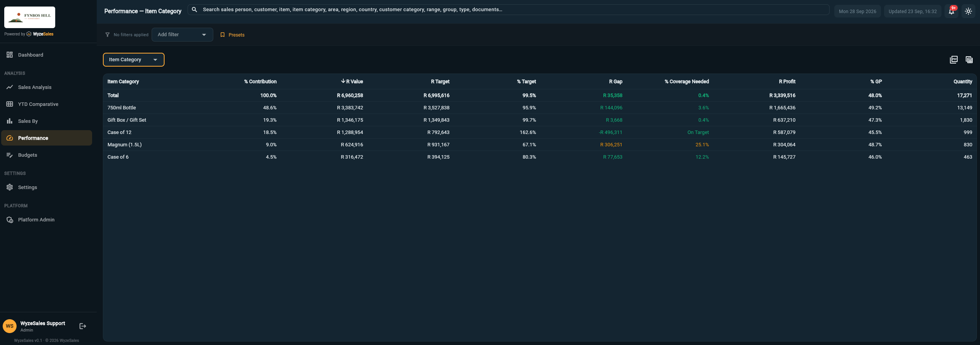Open filter Presets
The height and width of the screenshot is (345, 980).
coord(232,35)
